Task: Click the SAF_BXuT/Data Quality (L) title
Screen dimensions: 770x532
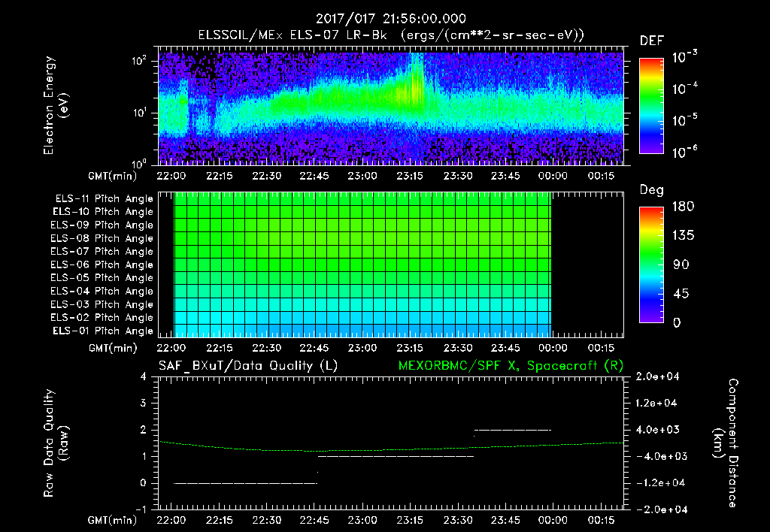Action: pos(248,366)
